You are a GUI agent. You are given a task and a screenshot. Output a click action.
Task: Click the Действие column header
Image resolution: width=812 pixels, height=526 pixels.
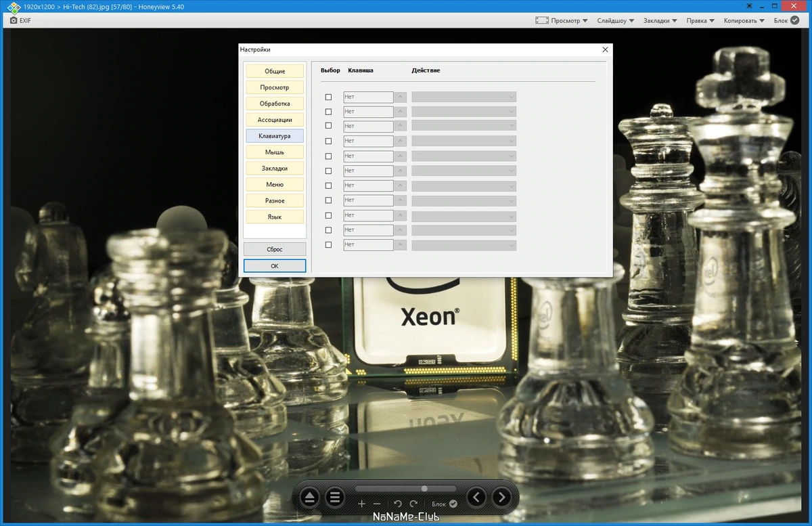(x=426, y=70)
